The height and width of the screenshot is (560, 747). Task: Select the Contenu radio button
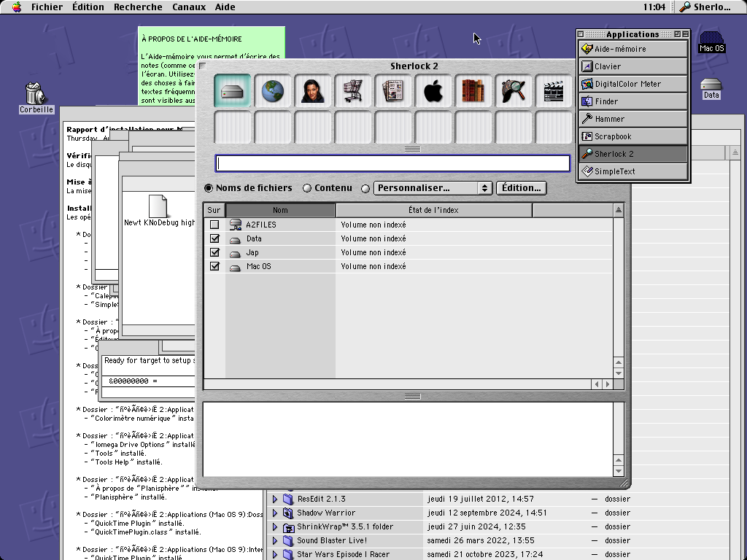pos(307,188)
